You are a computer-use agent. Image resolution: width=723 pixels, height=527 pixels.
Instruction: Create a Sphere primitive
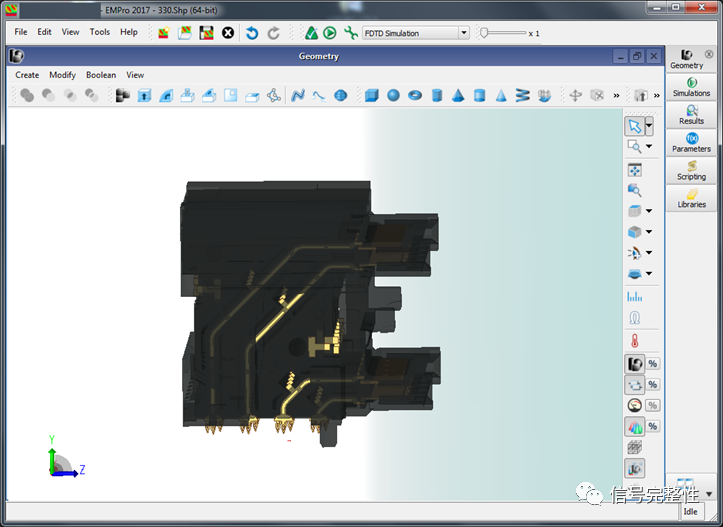click(393, 95)
